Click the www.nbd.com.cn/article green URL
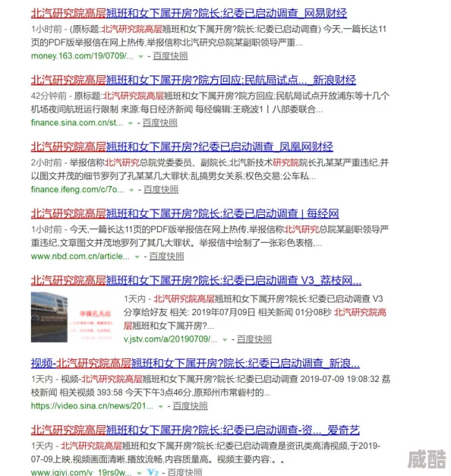 pyautogui.click(x=80, y=257)
